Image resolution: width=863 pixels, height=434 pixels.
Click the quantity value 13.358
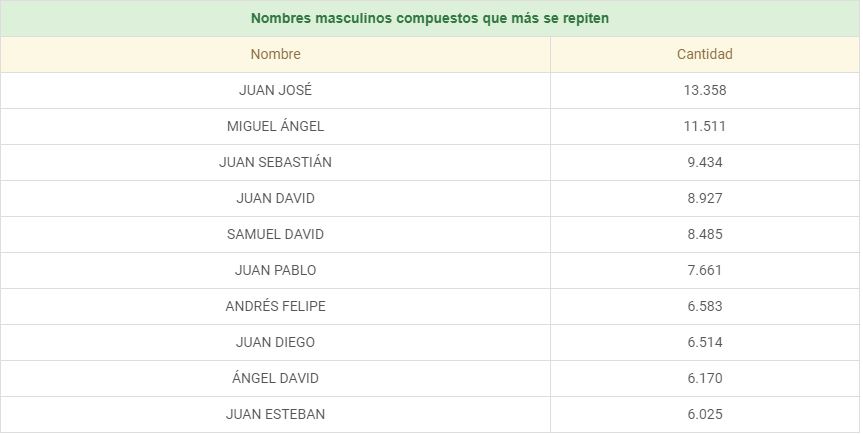[x=704, y=90]
